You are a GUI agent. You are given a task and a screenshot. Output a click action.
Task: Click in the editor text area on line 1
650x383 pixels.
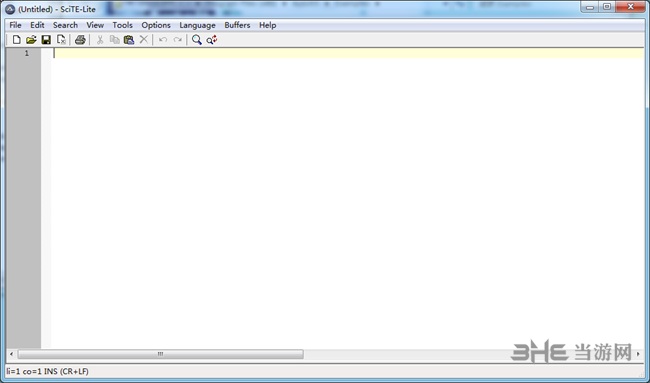[348, 53]
